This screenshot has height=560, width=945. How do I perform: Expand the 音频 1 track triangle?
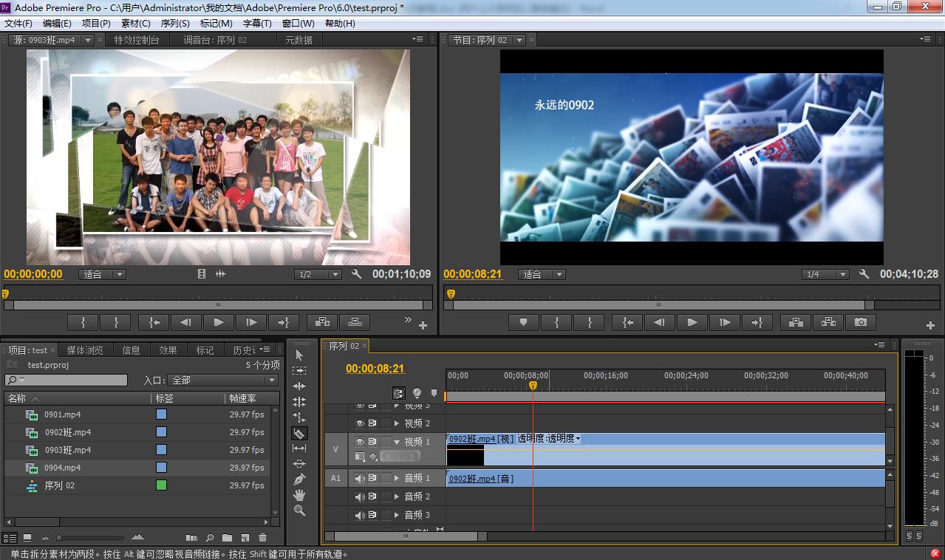click(x=397, y=478)
